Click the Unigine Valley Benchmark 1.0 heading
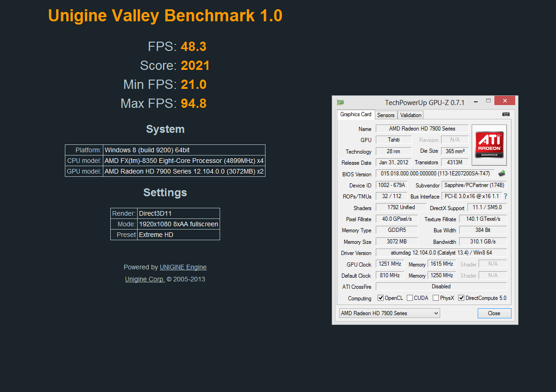556x392 pixels. [165, 16]
